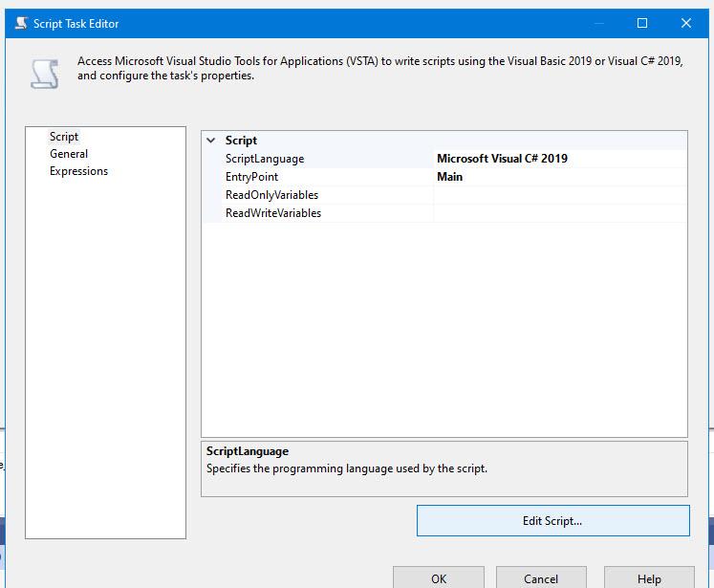Click the EntryPoint value field showing Main
This screenshot has width=714, height=588.
[559, 177]
